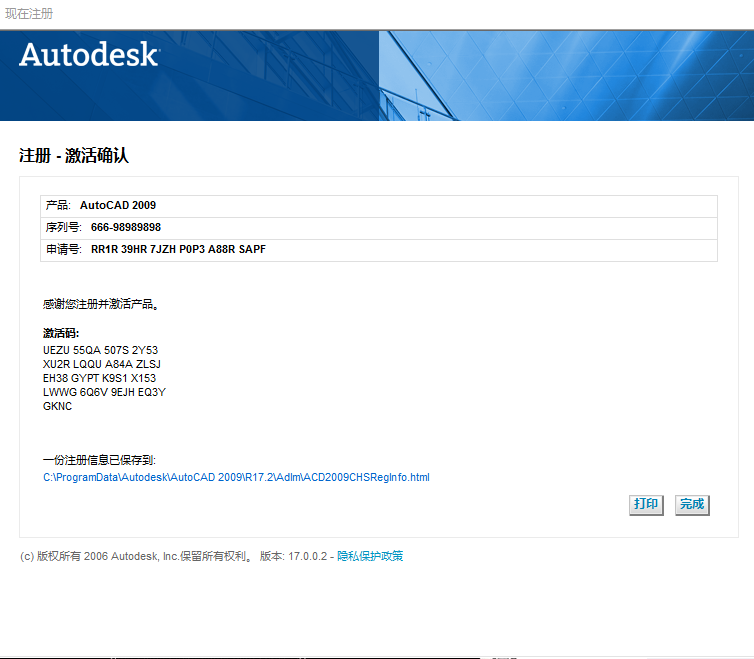This screenshot has height=659, width=754.
Task: Select the product name AutoCAD 2009
Action: coord(118,205)
